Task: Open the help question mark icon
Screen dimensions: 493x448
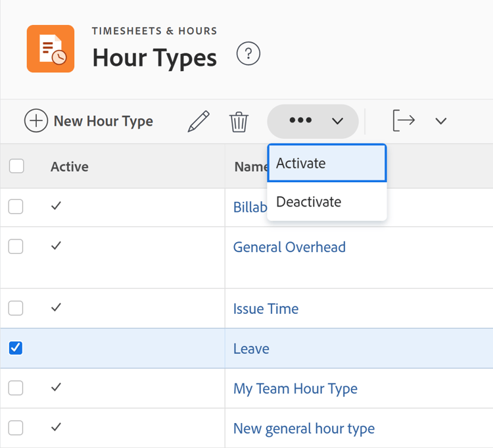Action: [x=248, y=53]
